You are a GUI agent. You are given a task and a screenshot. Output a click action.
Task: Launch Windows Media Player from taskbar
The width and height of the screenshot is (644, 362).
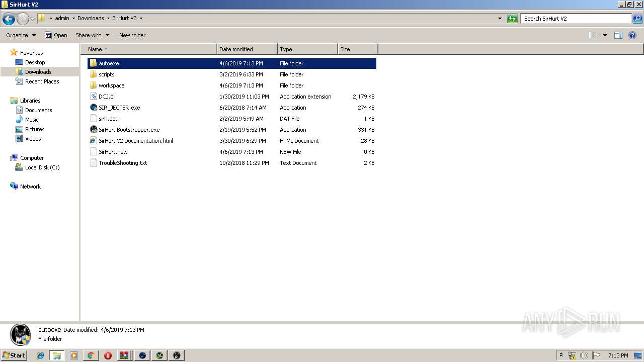pos(74,355)
